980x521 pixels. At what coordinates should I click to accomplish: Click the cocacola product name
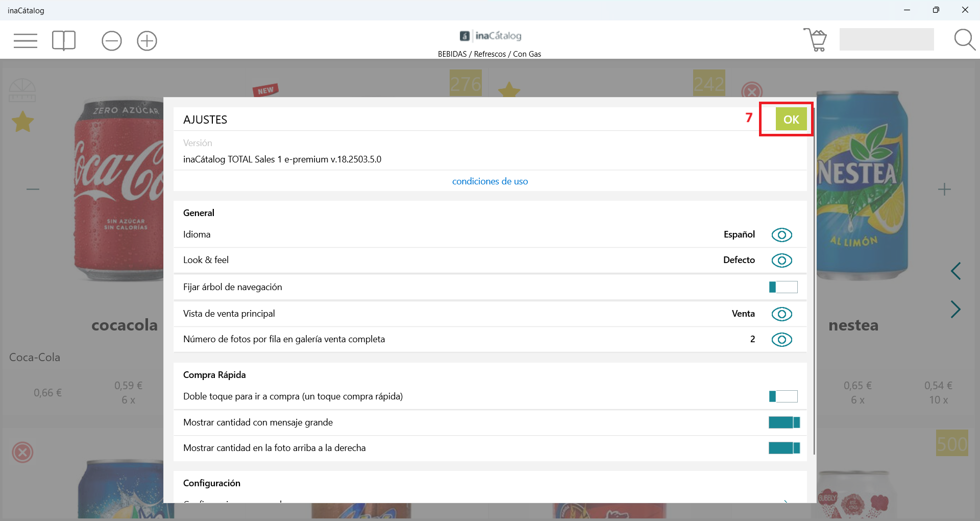[x=125, y=325]
